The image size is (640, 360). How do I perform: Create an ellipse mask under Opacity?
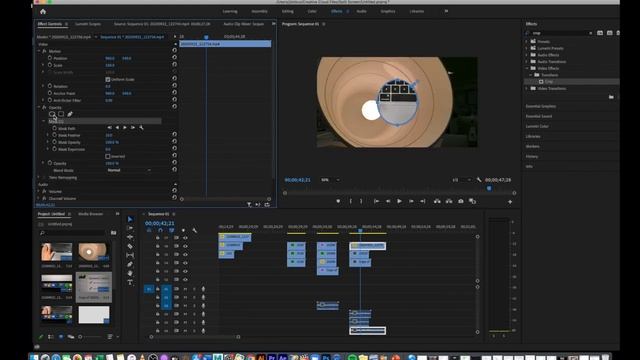click(52, 114)
